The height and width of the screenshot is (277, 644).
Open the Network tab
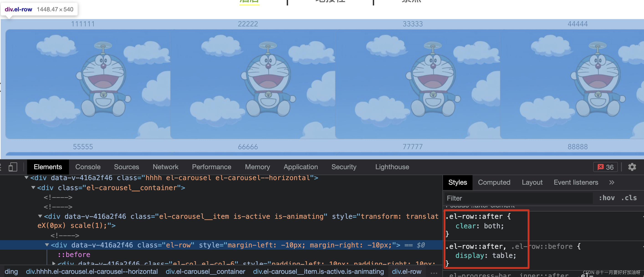[x=165, y=167]
